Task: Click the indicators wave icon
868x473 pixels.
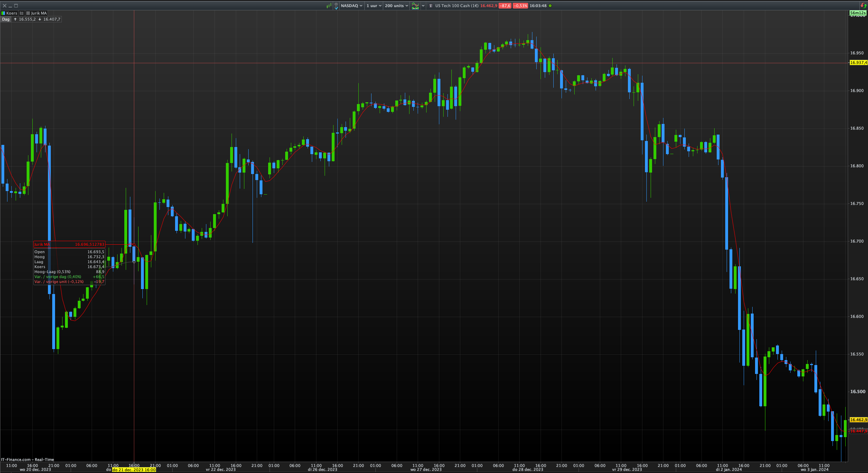Action: point(415,6)
